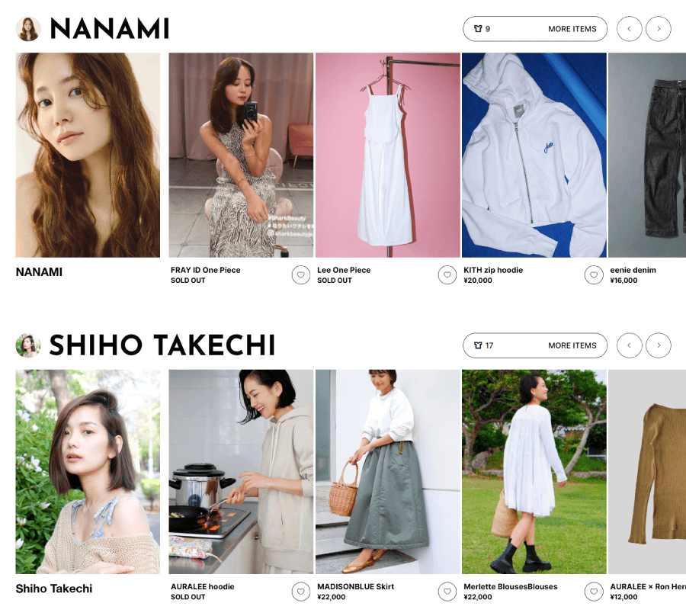686x616 pixels.
Task: Advance Shiho Takechi carousel forward
Action: [x=659, y=345]
